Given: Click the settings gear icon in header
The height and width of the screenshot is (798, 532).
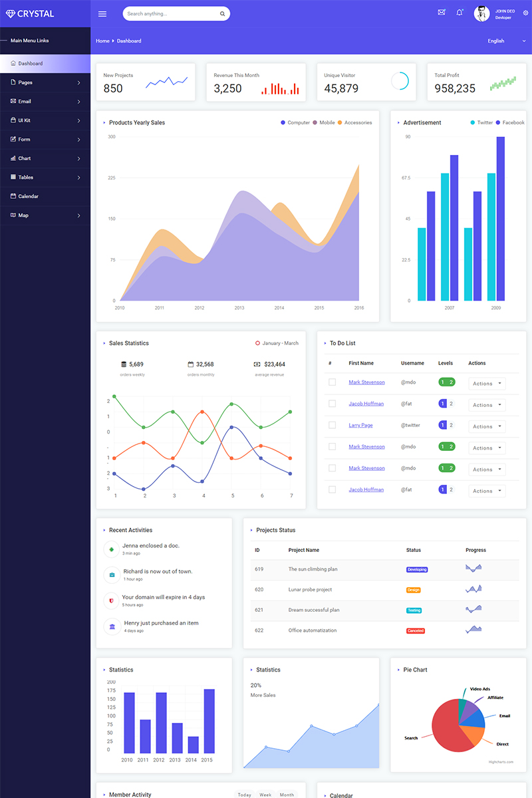Looking at the screenshot, I should 525,13.
